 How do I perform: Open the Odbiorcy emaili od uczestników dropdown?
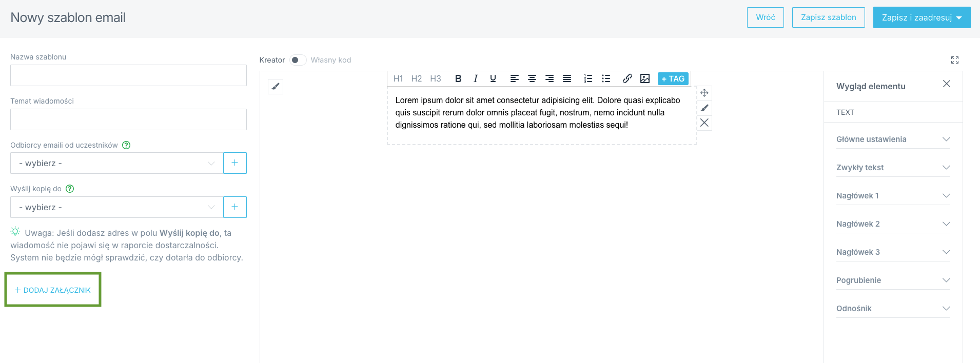116,163
